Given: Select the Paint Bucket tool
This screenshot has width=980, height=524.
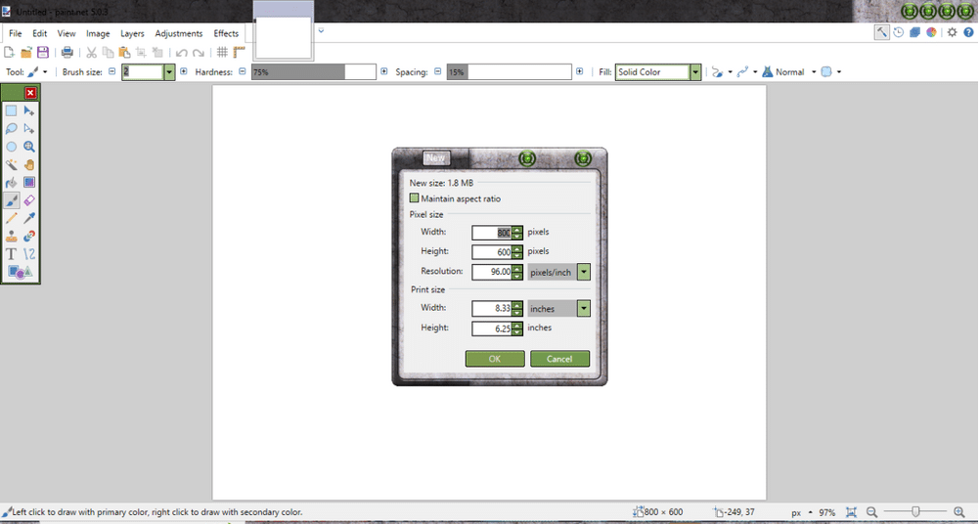Looking at the screenshot, I should pos(12,183).
